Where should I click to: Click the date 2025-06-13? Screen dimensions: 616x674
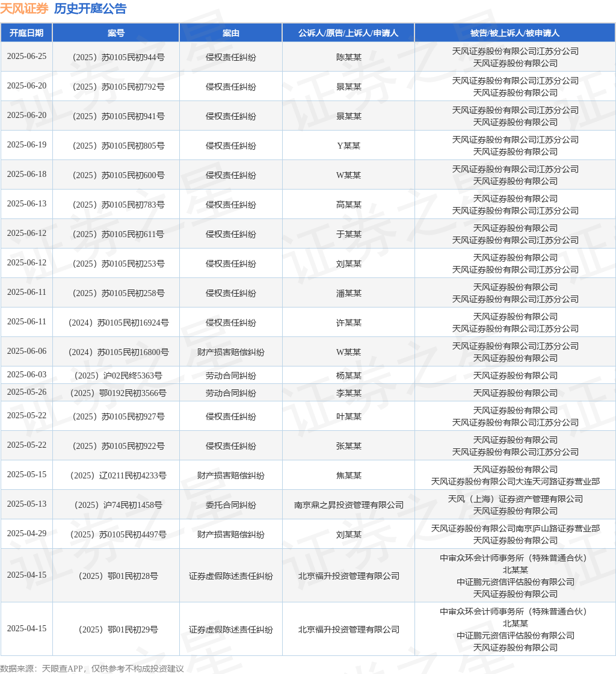pos(26,204)
